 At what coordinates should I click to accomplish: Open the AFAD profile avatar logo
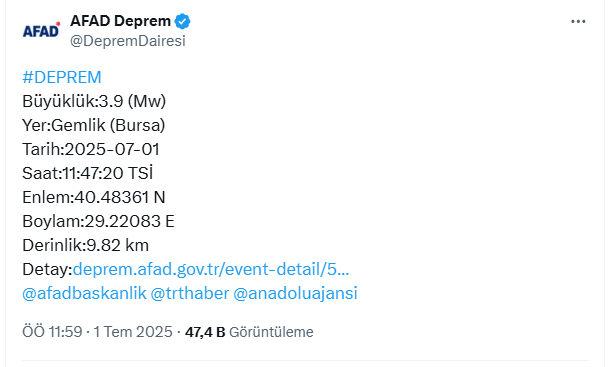click(41, 30)
